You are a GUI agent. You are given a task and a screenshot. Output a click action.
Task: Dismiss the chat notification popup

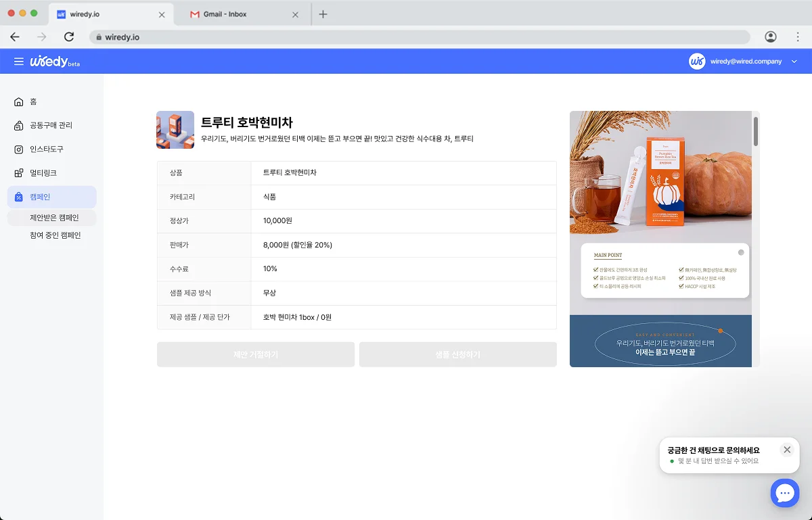point(787,450)
